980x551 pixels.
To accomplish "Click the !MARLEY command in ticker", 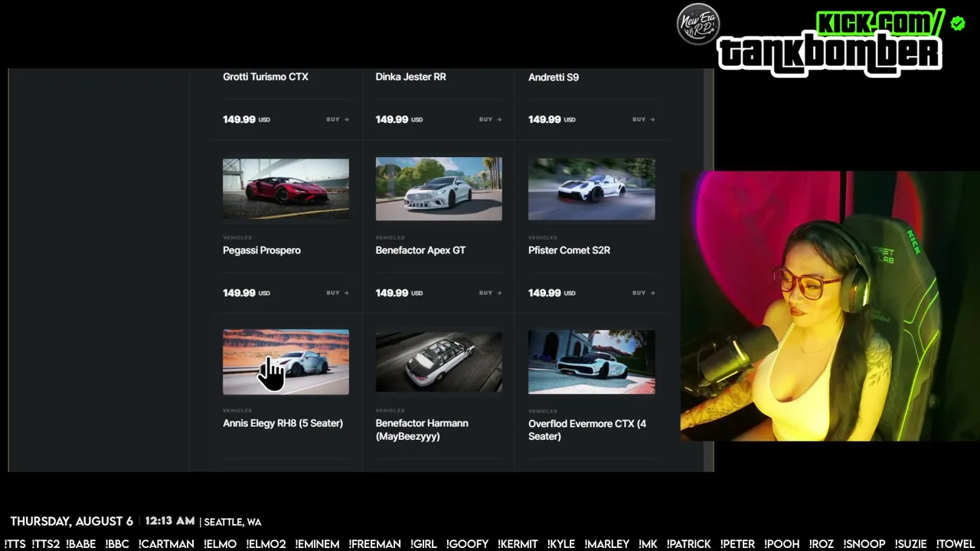I will 607,544.
